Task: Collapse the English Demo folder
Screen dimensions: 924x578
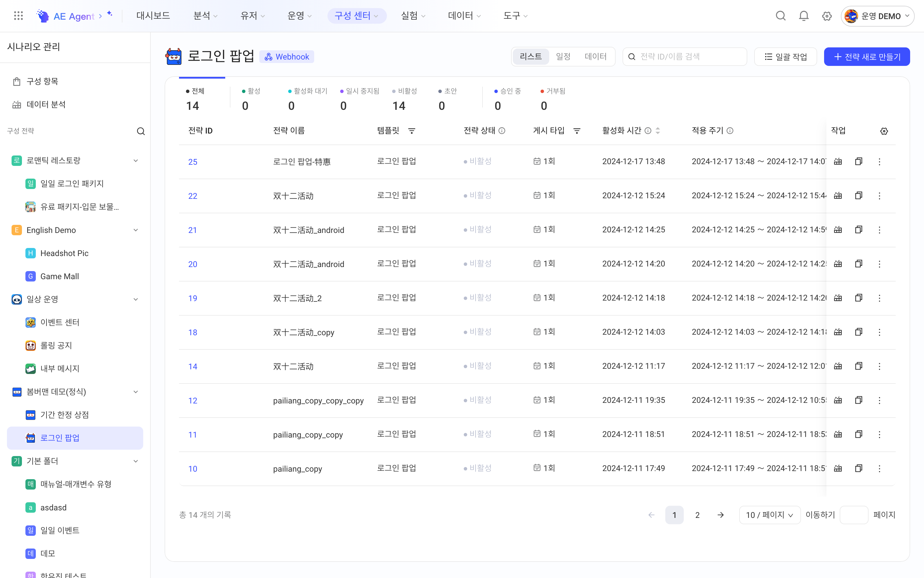Action: 135,230
